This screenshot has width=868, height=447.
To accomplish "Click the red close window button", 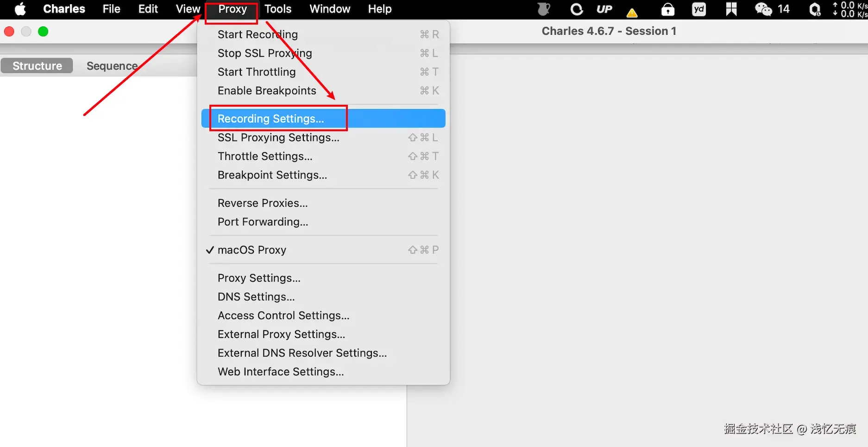I will coord(9,32).
